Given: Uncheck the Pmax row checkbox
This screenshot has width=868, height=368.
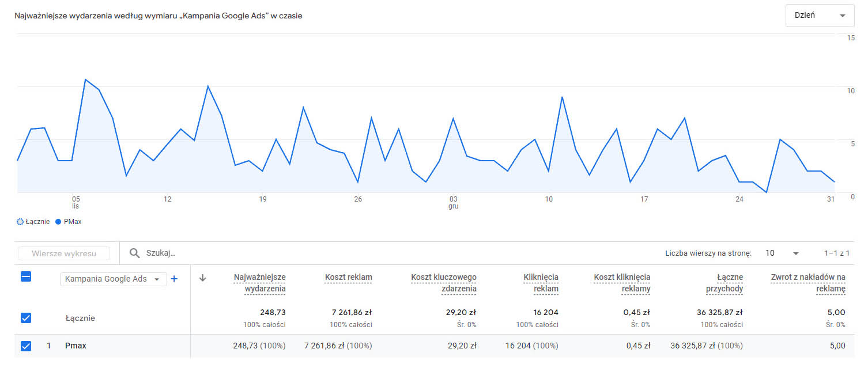Looking at the screenshot, I should (26, 346).
